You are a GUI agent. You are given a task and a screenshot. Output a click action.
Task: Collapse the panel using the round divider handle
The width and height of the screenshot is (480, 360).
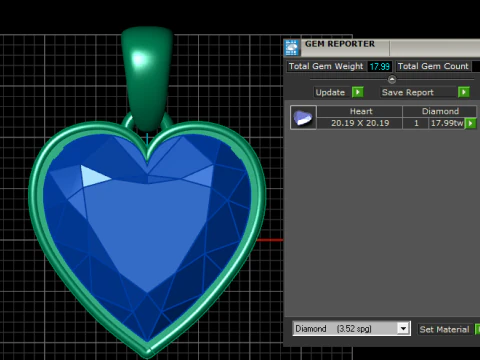click(x=392, y=79)
